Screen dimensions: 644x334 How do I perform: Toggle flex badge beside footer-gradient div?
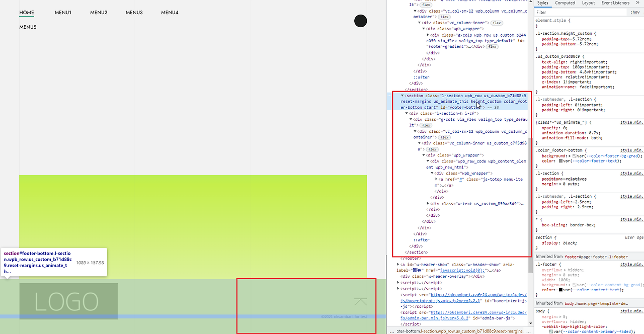pos(492,47)
